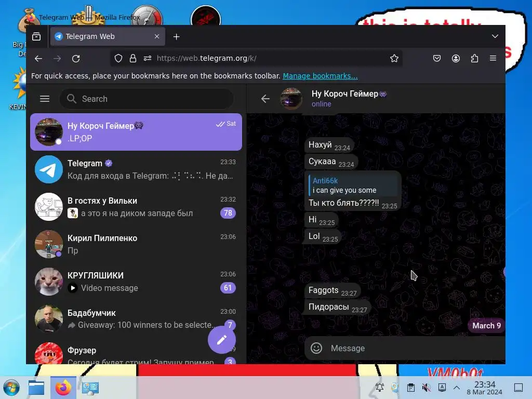Open the КРУГЛЯШИКИ chat
532x399 pixels.
tap(136, 281)
